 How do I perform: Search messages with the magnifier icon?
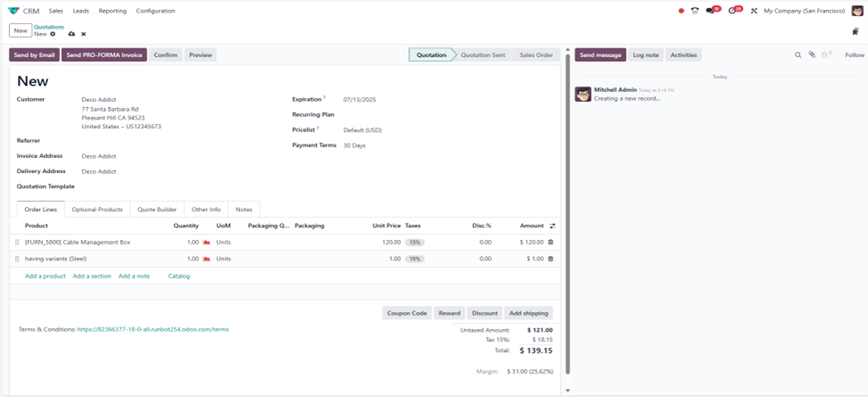pos(798,55)
